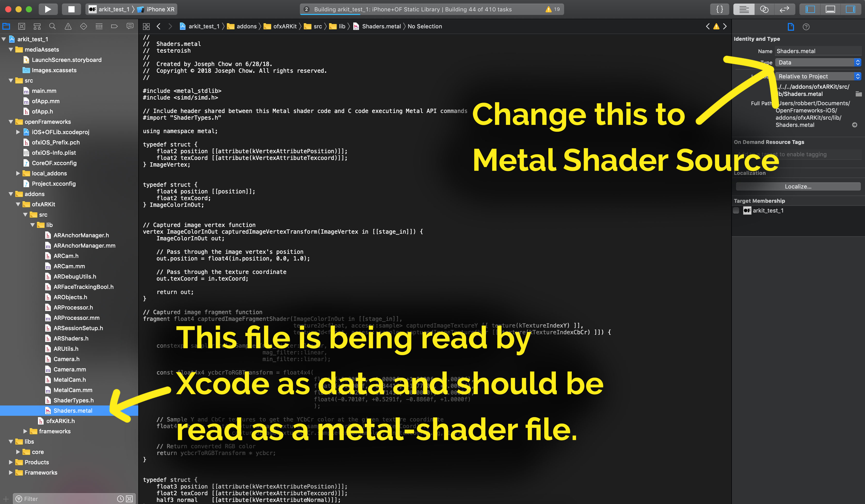Viewport: 865px width, 504px height.
Task: Toggle the arkit_test_1 target membership checkbox
Action: click(x=737, y=210)
